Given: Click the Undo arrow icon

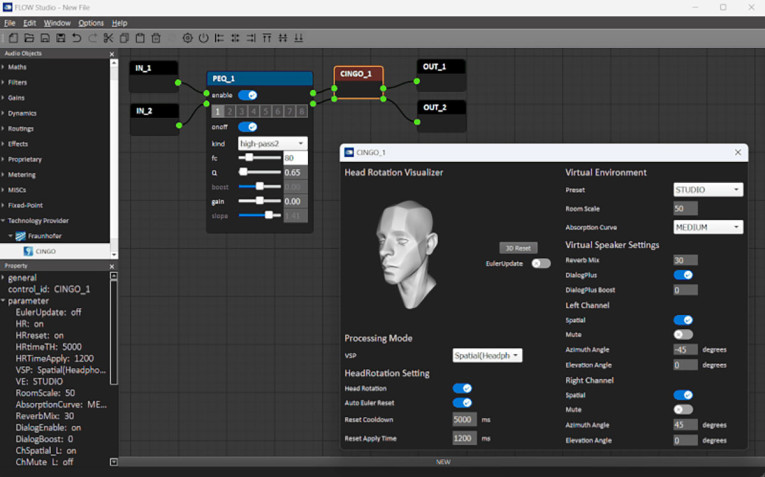Looking at the screenshot, I should click(77, 38).
